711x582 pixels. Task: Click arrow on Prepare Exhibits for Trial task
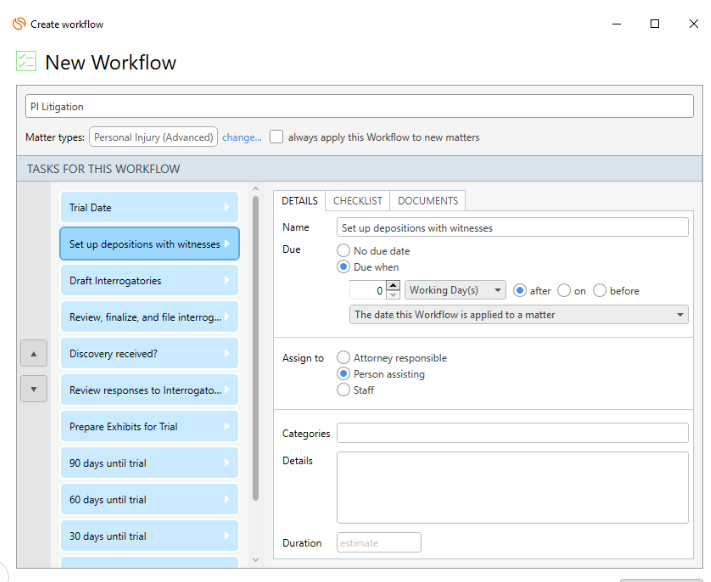[x=227, y=426]
